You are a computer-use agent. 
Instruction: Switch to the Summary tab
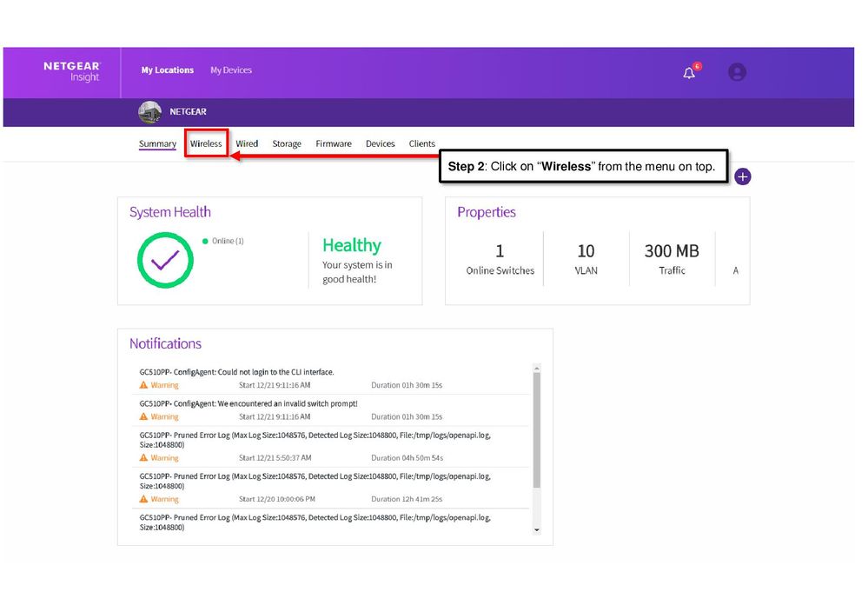(x=157, y=144)
